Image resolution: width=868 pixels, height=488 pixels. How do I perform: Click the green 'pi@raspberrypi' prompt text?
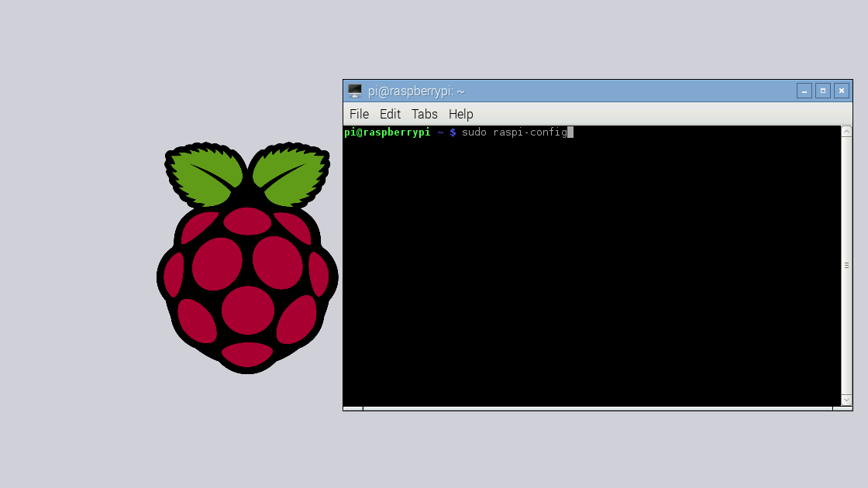point(387,132)
